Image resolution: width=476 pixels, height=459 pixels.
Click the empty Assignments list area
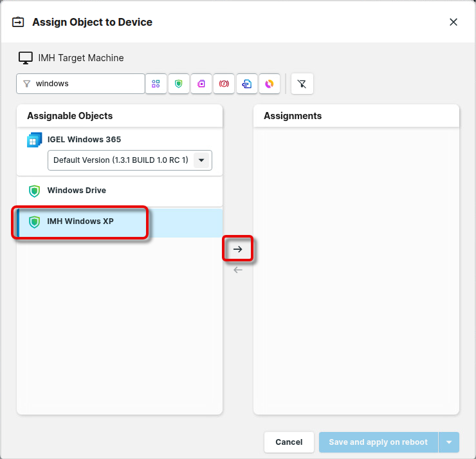356,270
